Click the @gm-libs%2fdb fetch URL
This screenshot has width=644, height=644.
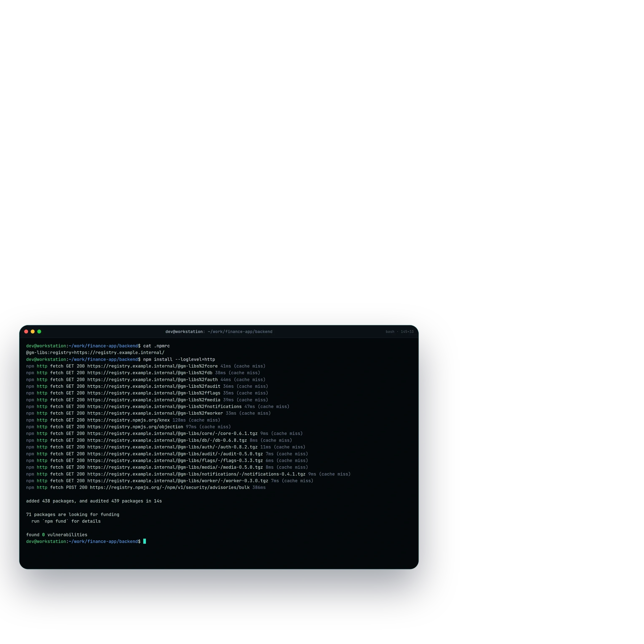click(x=150, y=373)
